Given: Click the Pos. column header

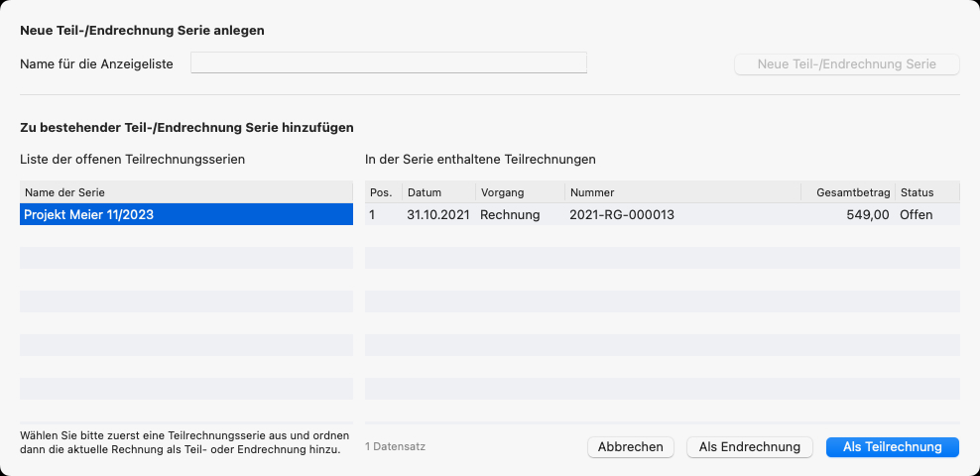Looking at the screenshot, I should (x=382, y=192).
